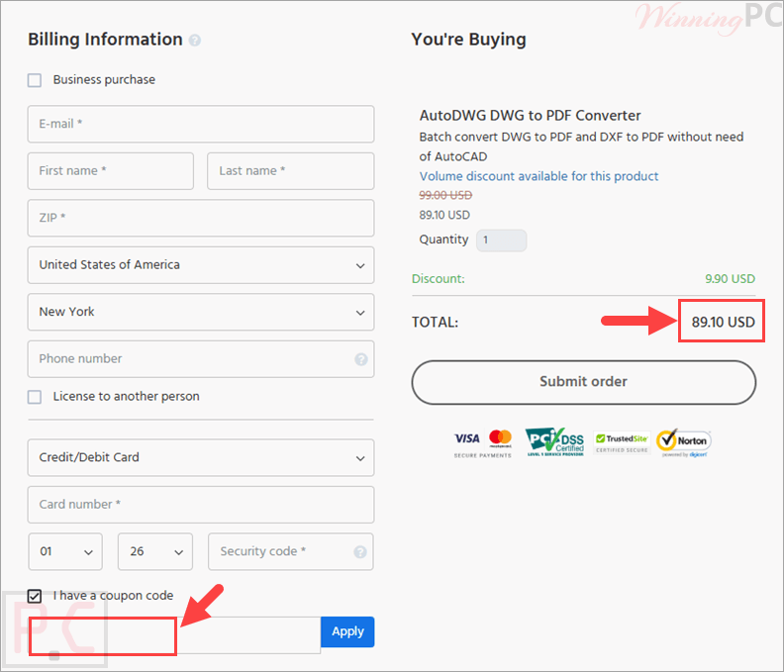Screen dimensions: 784x672
Task: Click the TOTAL: label
Action: tap(435, 322)
